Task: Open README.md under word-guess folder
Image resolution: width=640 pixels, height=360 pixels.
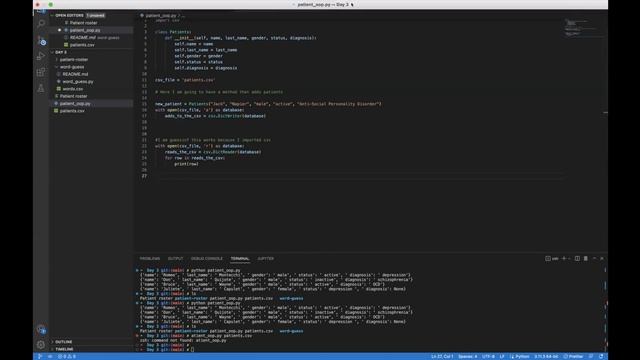Action: 75,74
